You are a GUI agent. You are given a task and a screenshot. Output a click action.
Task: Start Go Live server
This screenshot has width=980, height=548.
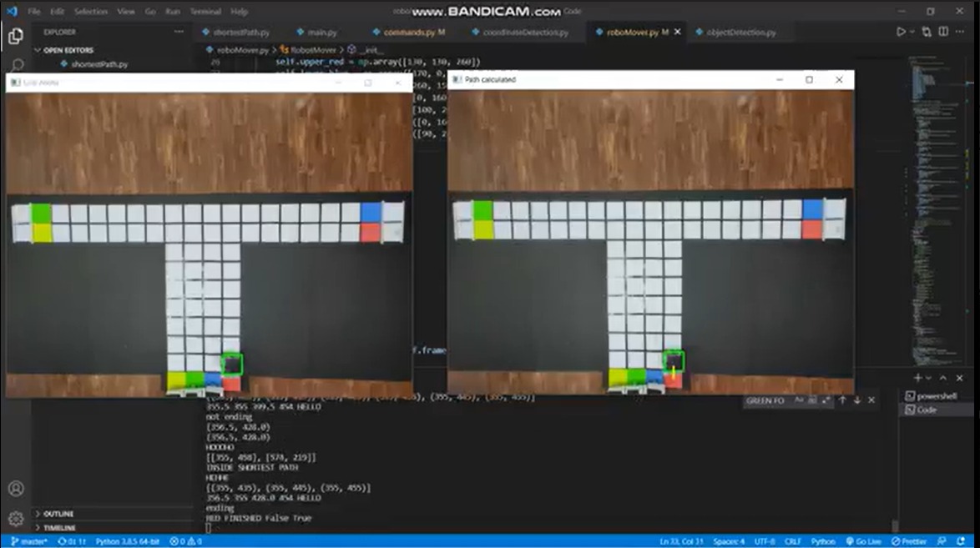click(863, 541)
